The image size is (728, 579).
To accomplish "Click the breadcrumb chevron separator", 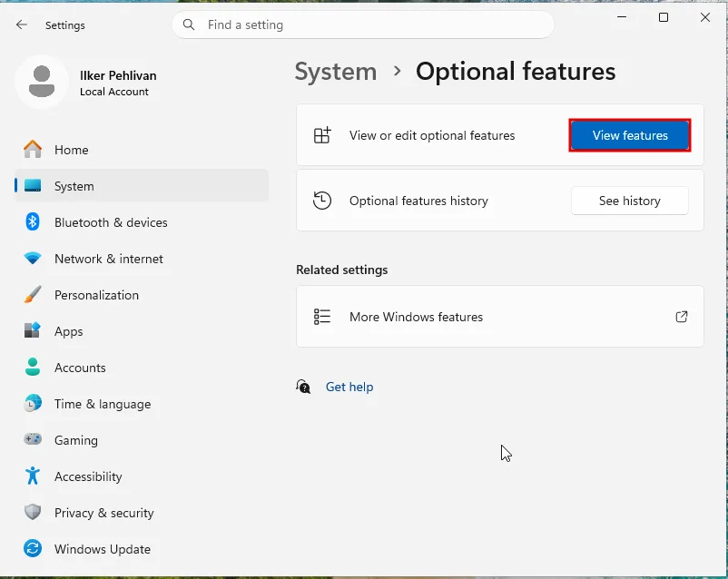I will [397, 71].
